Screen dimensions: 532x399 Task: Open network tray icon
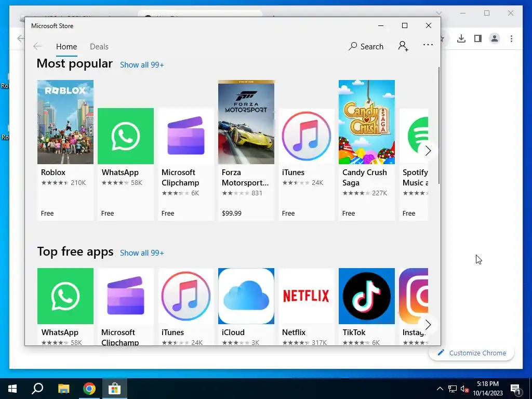pyautogui.click(x=453, y=389)
